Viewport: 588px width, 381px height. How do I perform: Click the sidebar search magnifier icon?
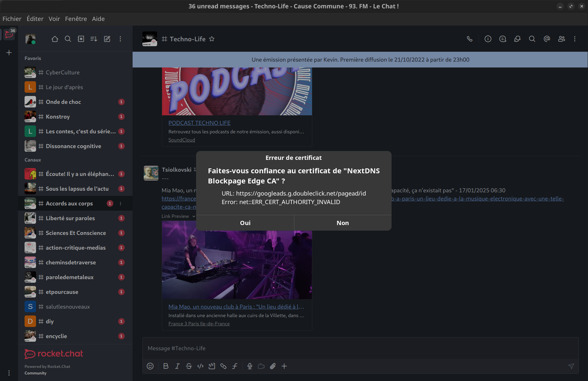tap(68, 39)
